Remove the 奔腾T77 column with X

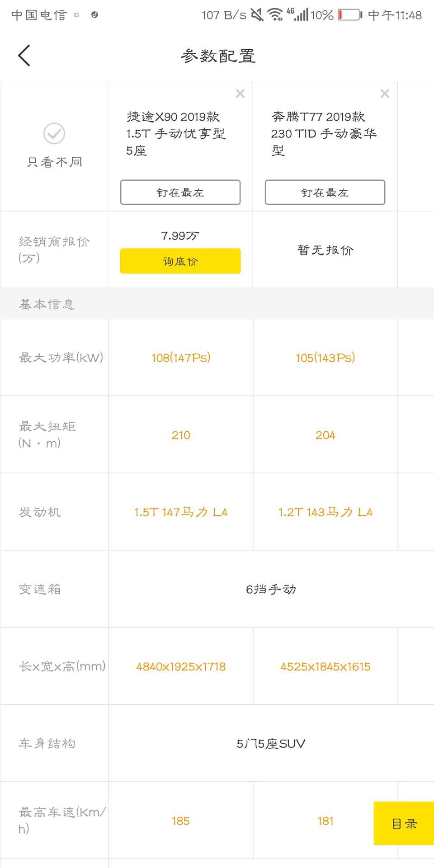point(385,94)
